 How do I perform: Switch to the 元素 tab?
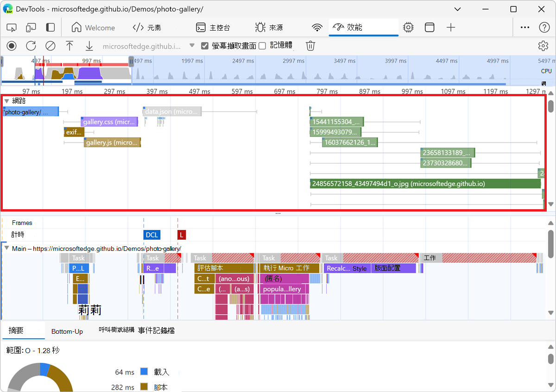point(147,27)
